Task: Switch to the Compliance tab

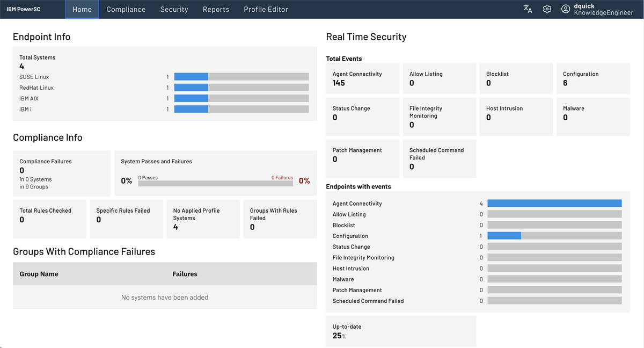Action: (126, 9)
